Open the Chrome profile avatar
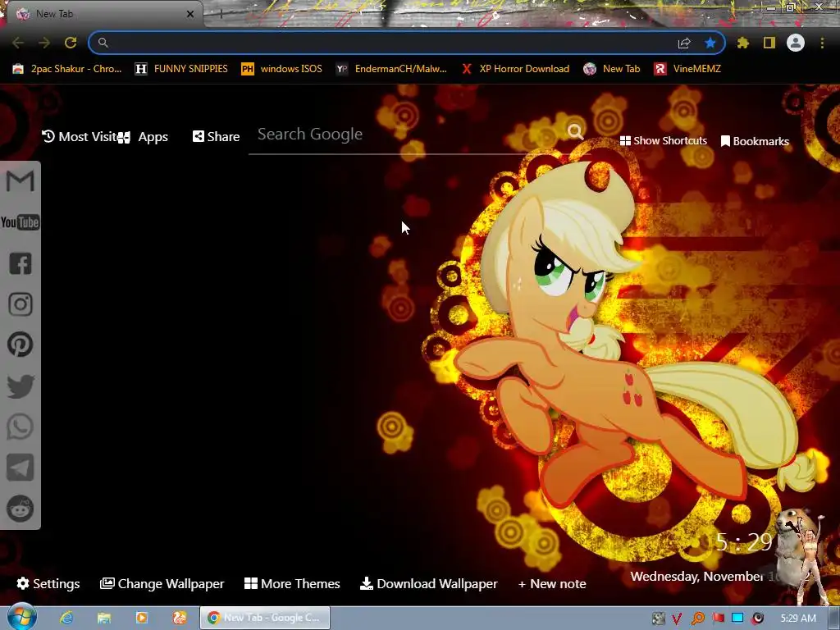The image size is (840, 630). pos(796,43)
